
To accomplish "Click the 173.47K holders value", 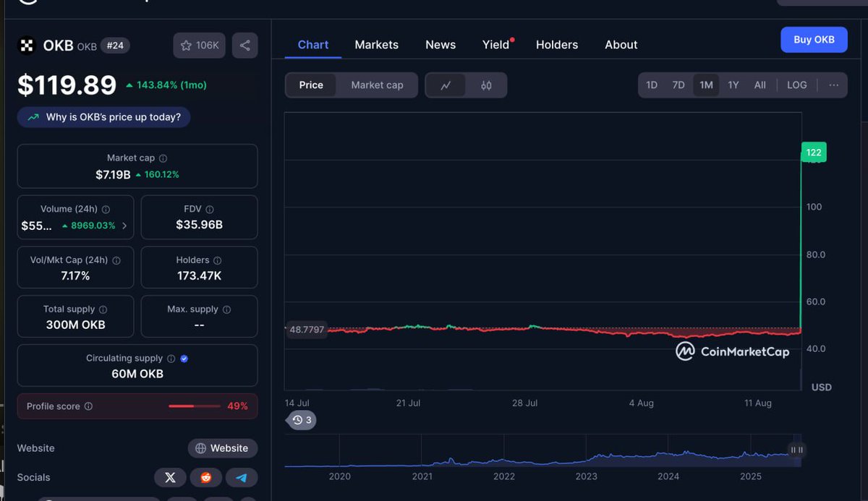I will pyautogui.click(x=199, y=275).
